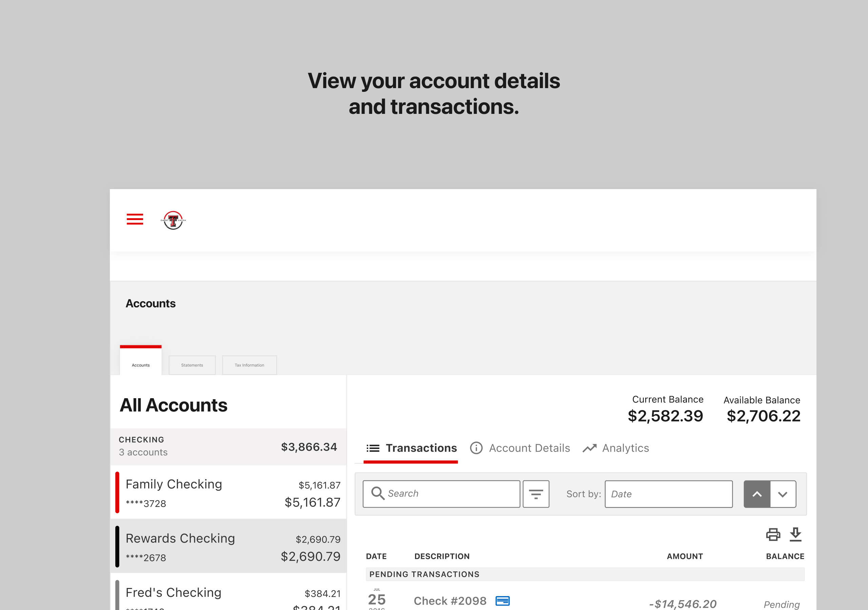
Task: Click the All Accounts heading
Action: pyautogui.click(x=174, y=405)
